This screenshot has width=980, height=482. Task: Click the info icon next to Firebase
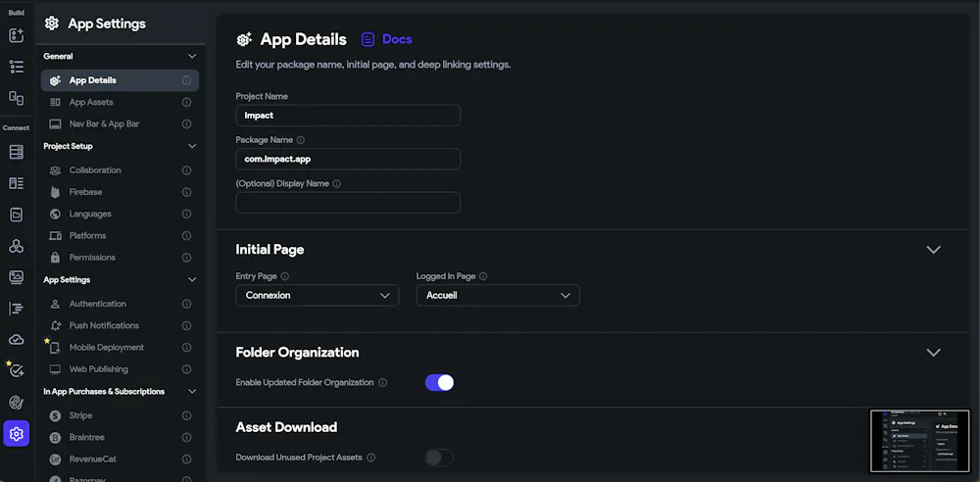pyautogui.click(x=186, y=192)
